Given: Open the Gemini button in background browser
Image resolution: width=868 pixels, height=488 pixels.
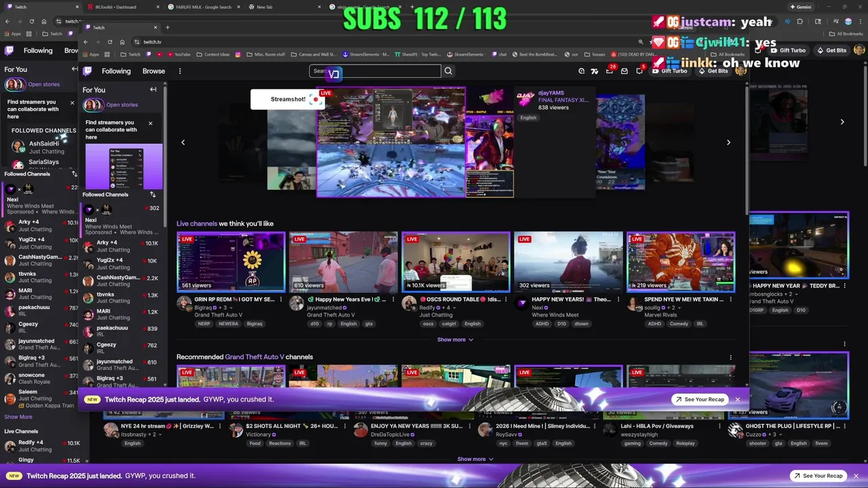Looking at the screenshot, I should [802, 7].
